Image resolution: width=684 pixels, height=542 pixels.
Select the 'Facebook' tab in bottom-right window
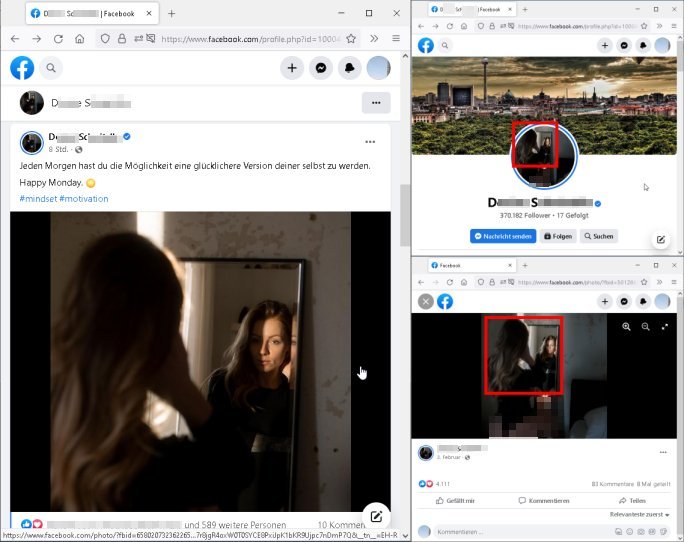(x=472, y=265)
